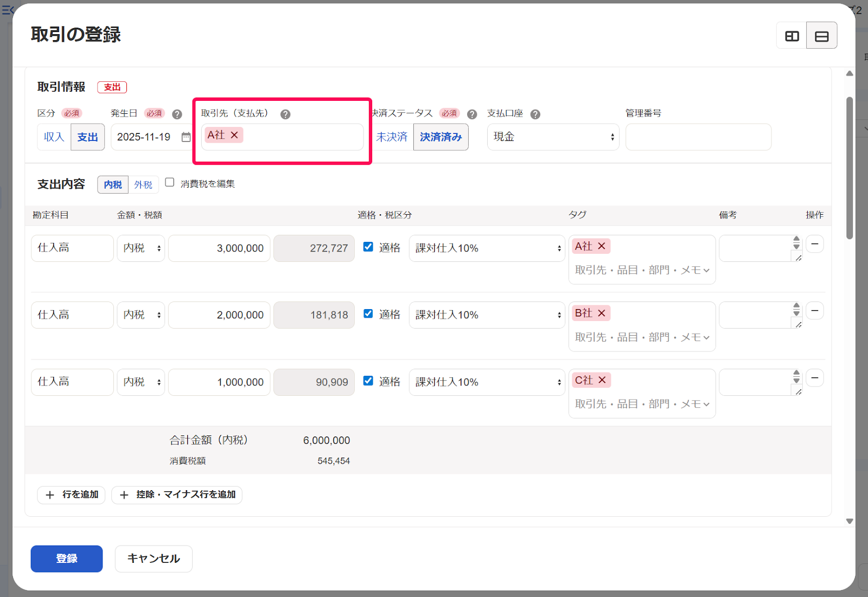Screen dimensions: 868x597
Task: Enable the 消費税を編集 checkbox
Action: (169, 183)
